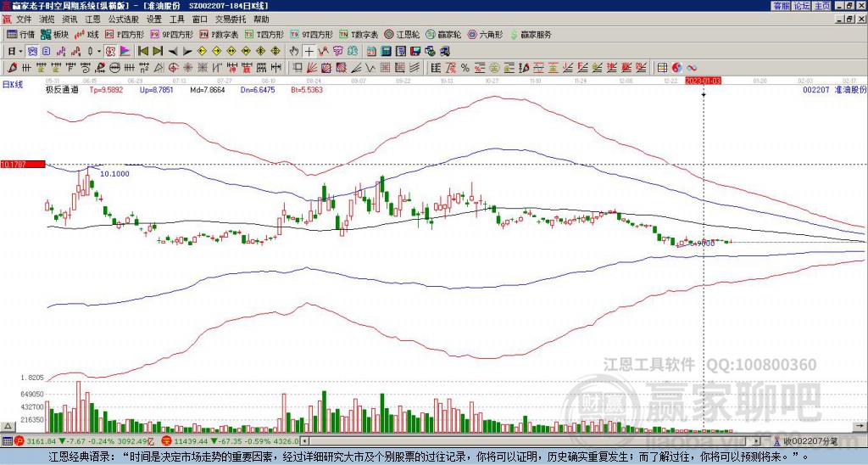This screenshot has width=868, height=465.
Task: Open 赢家服务 with the dollar icon
Action: coord(530,35)
